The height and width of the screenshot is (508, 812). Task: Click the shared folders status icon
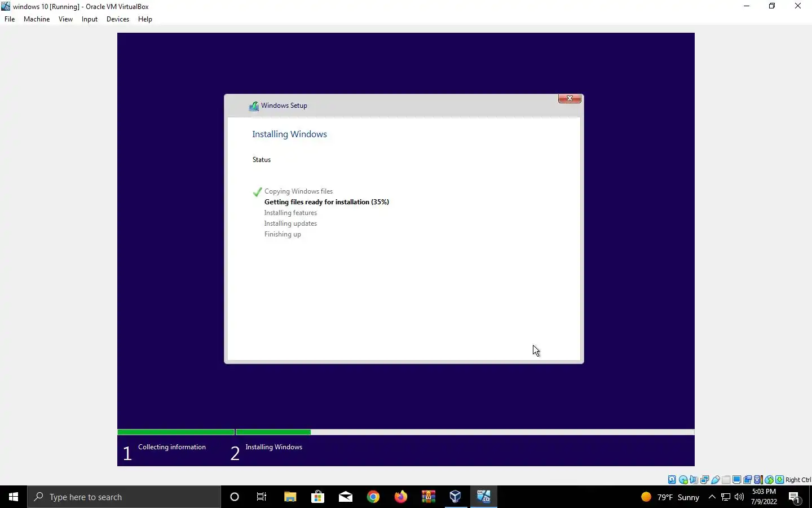(x=726, y=480)
